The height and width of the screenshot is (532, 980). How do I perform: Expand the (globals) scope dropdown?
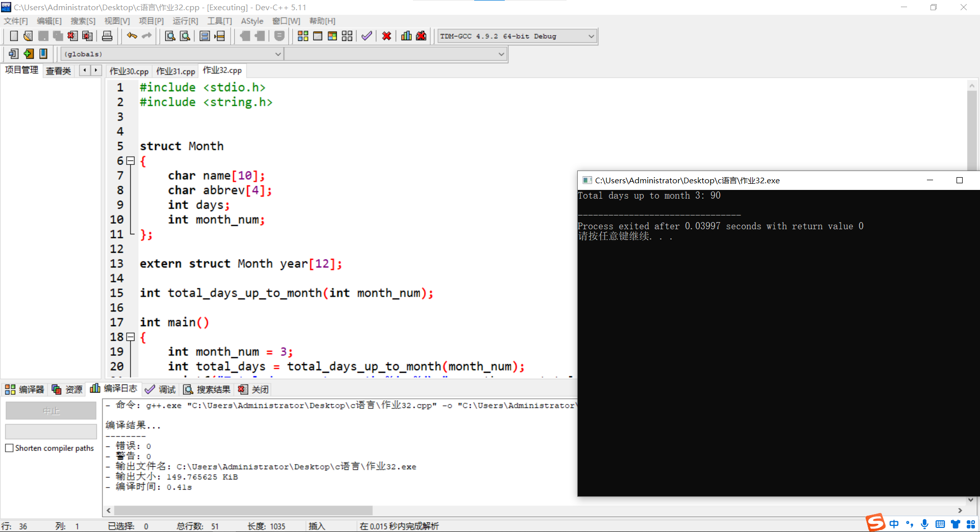[278, 54]
